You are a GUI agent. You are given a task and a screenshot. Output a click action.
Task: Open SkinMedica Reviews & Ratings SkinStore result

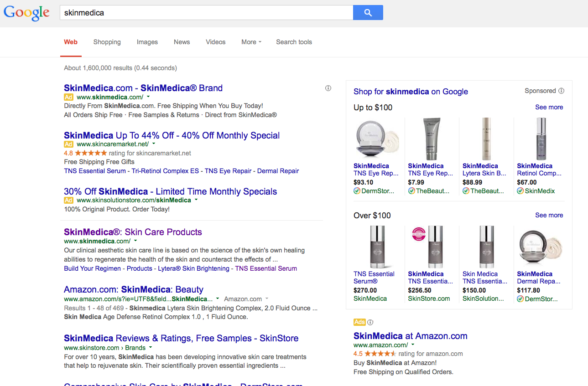181,338
